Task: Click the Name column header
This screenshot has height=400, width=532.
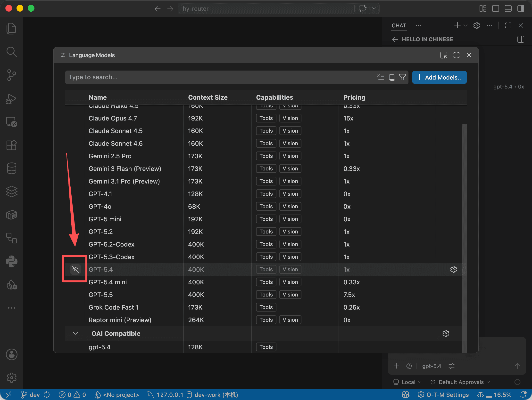Action: 98,97
